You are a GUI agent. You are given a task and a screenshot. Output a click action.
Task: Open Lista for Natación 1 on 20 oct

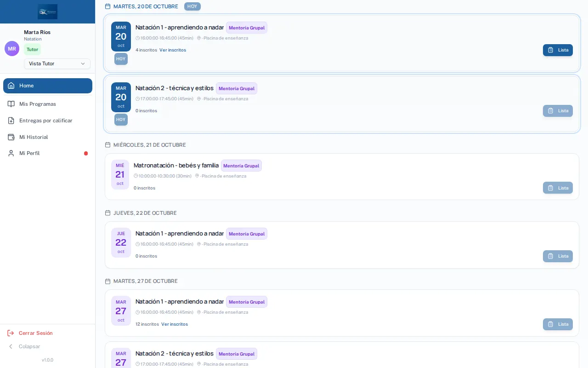pyautogui.click(x=558, y=50)
